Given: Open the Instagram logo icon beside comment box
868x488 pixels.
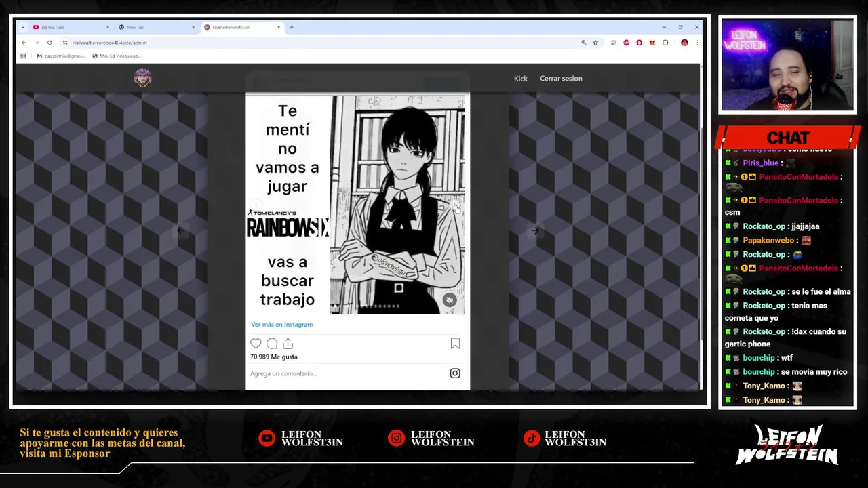Looking at the screenshot, I should [455, 373].
